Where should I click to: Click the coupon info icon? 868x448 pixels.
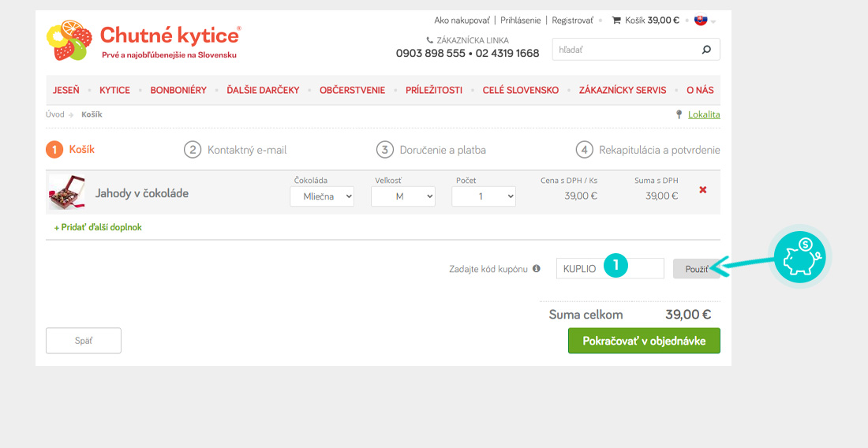(537, 269)
